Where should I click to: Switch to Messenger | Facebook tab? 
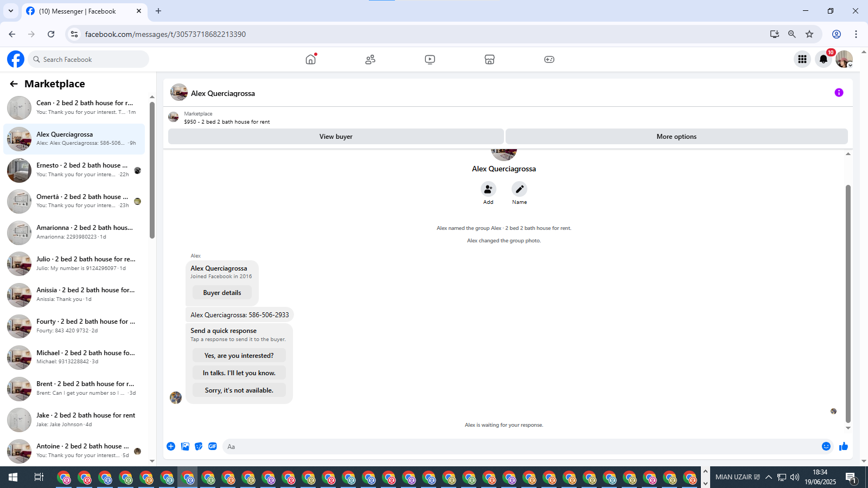(x=84, y=11)
